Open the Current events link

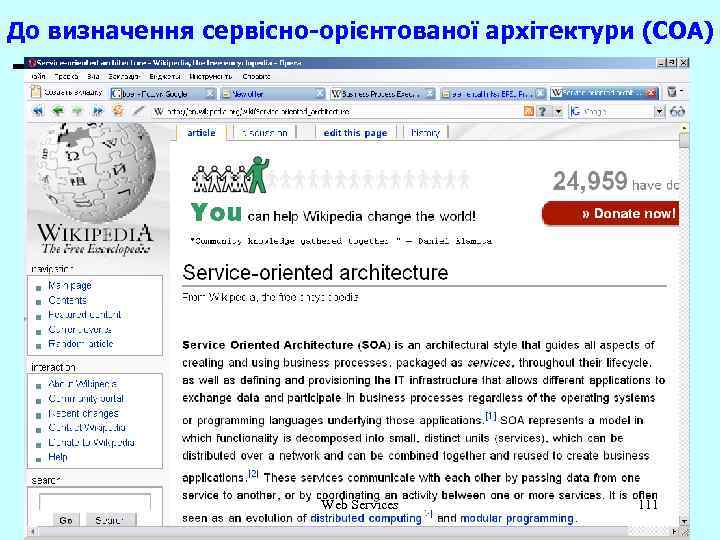click(x=80, y=330)
